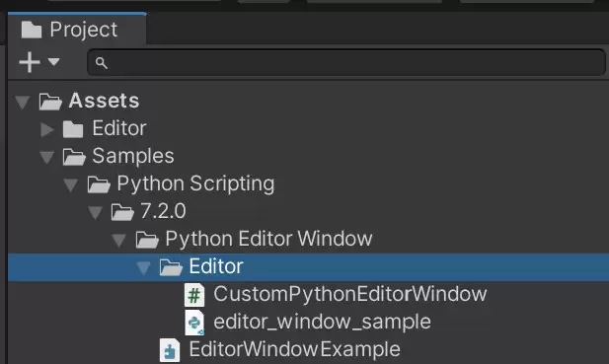Collapse the Assets folder arrow
Viewport: 609px width, 364px height.
click(x=23, y=102)
